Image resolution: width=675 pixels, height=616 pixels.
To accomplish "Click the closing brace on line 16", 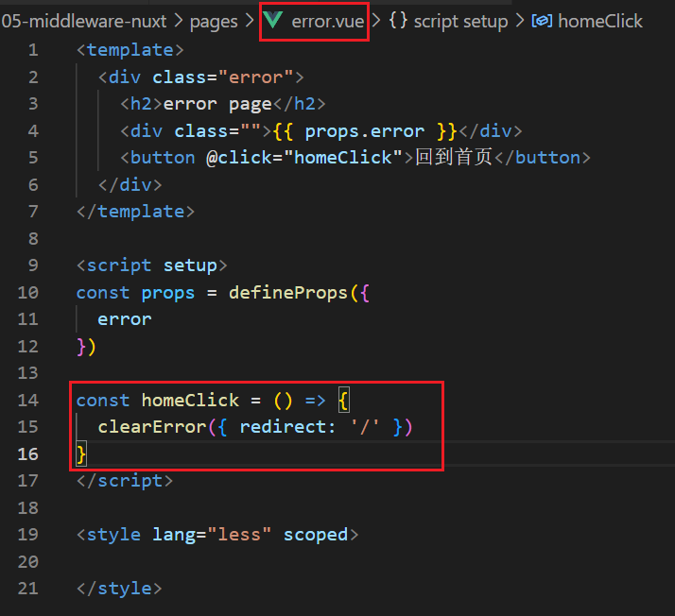I will click(81, 454).
